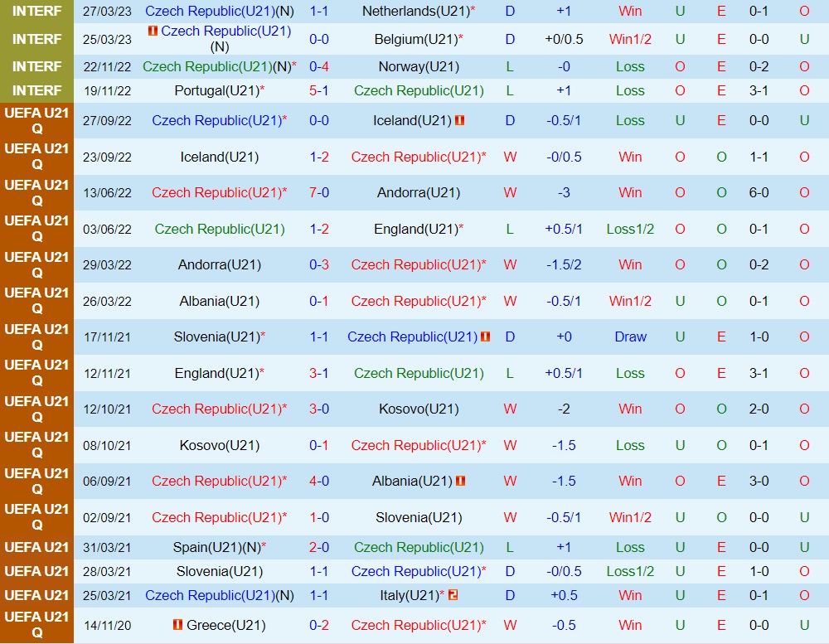Select the date 25/03/23
Image resolution: width=829 pixels, height=644 pixels.
click(107, 39)
